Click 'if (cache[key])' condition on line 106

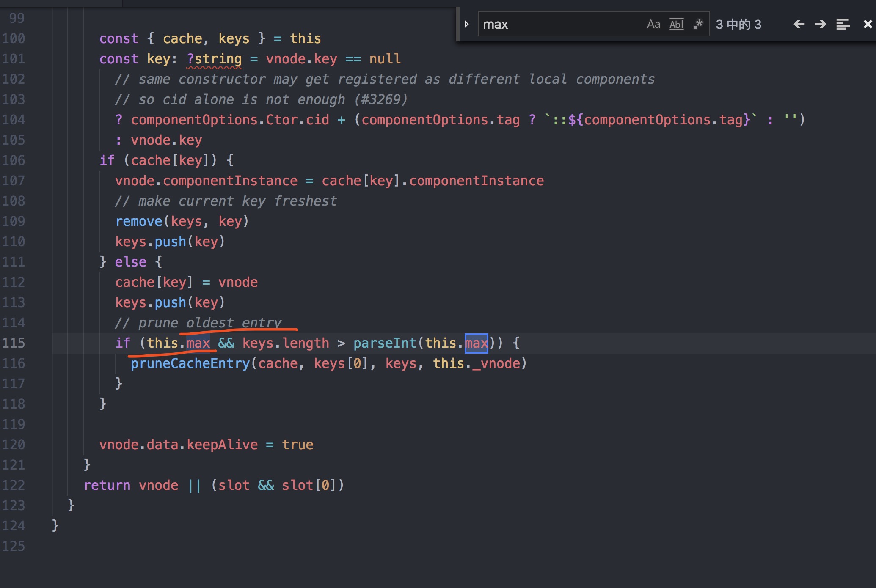click(x=158, y=160)
